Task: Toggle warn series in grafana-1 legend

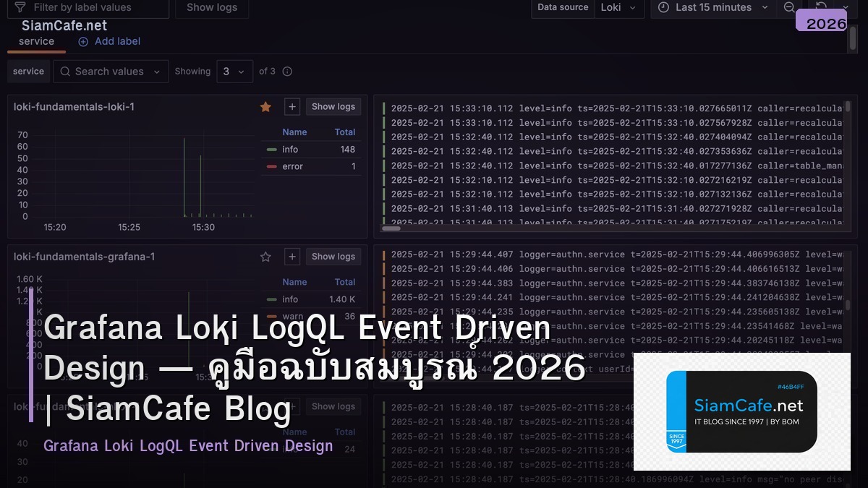Action: click(292, 316)
